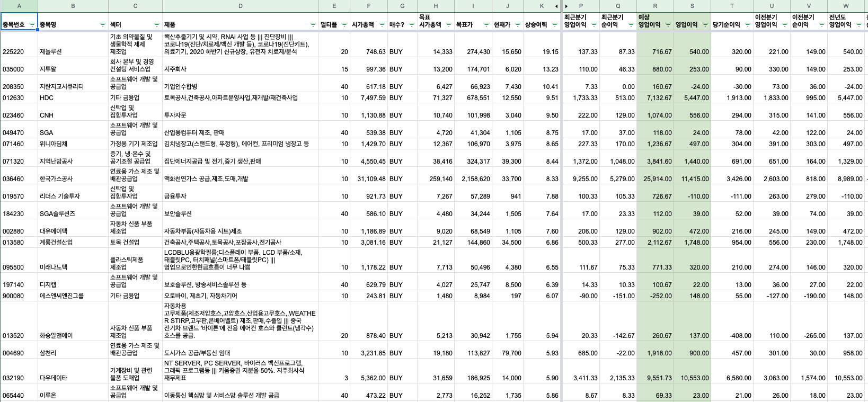Open the filter icon for 제품 column
This screenshot has width=868, height=402.
(313, 25)
